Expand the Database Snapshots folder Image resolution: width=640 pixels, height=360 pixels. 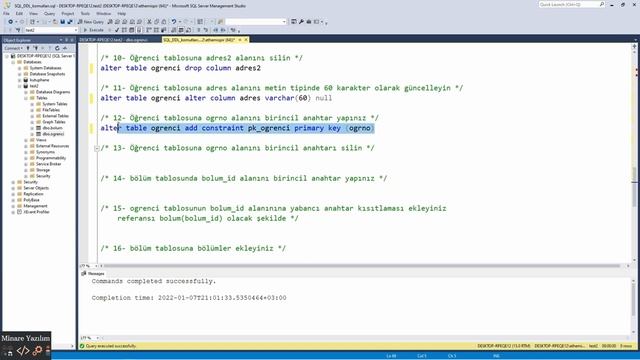(19, 74)
